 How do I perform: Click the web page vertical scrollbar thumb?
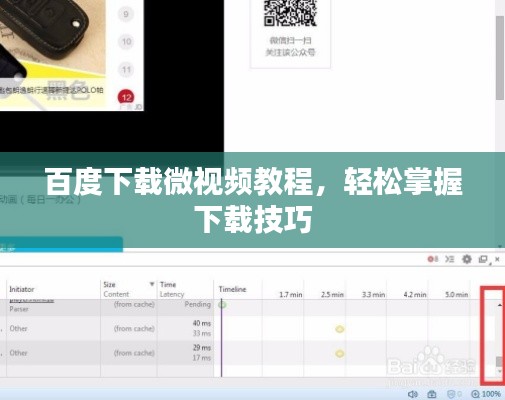pyautogui.click(x=500, y=57)
